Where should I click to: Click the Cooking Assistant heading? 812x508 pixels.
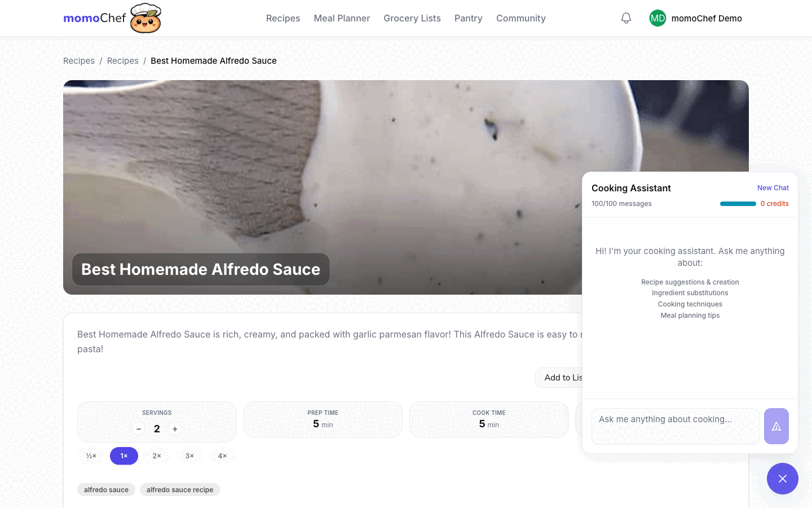tap(631, 188)
